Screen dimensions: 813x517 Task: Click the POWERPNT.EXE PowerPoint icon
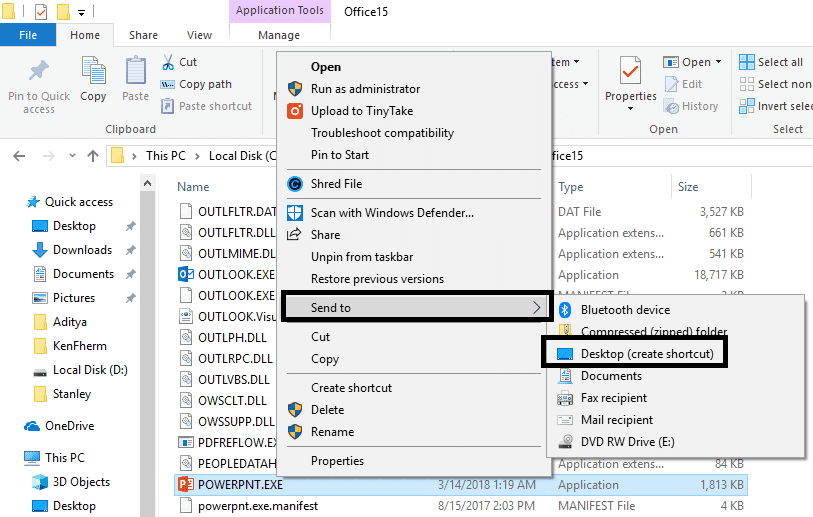[186, 485]
